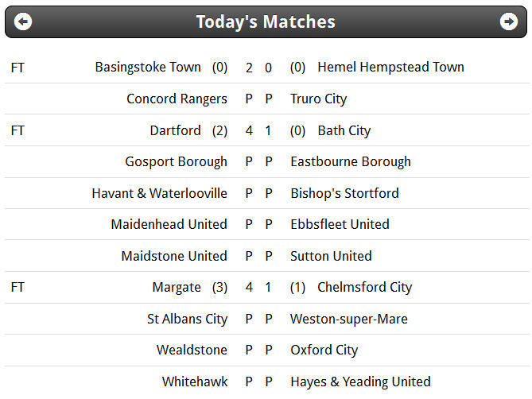Select Weston-super-Mare team name

coord(349,319)
